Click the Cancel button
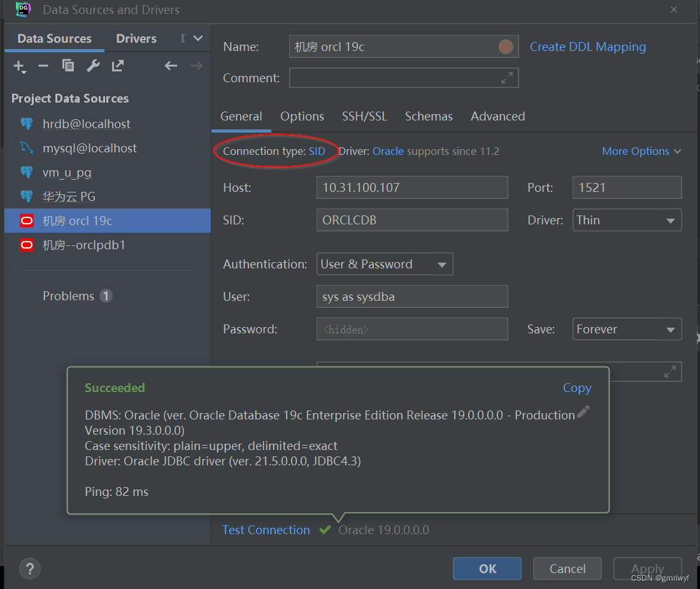Viewport: 700px width, 589px height. click(568, 569)
